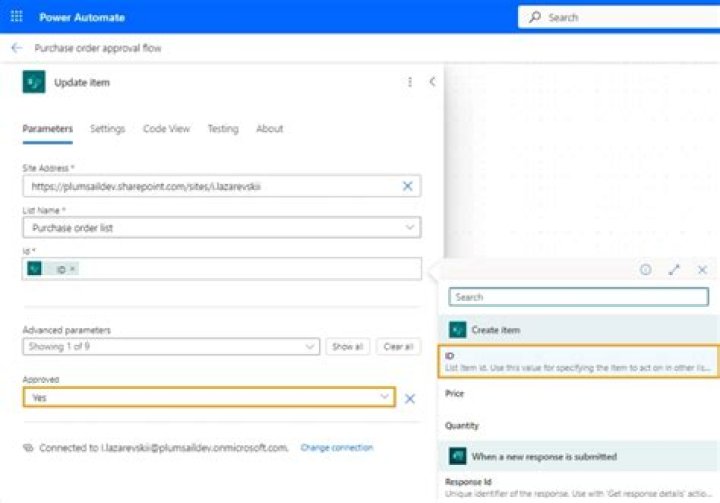Screen dimensions: 720x503
Task: Click the Clear all button
Action: pos(398,346)
